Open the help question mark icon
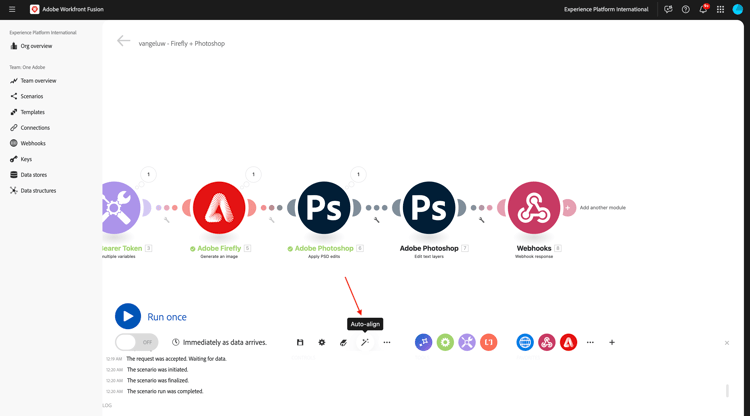This screenshot has height=416, width=750. click(685, 9)
